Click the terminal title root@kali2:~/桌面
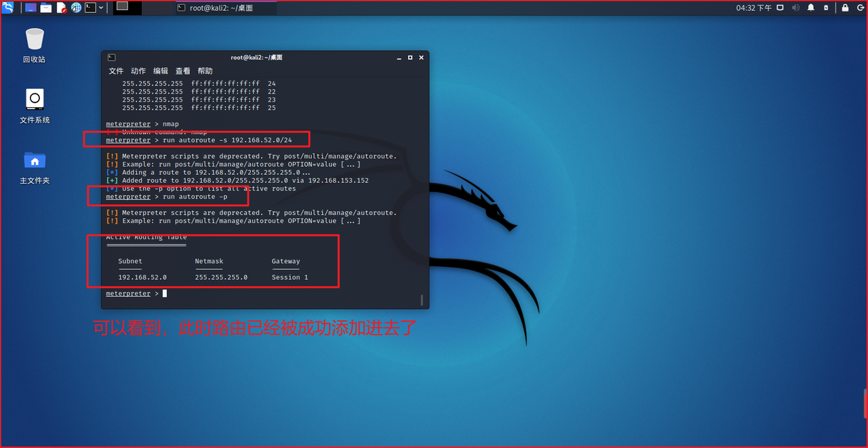Viewport: 868px width, 448px height. point(256,58)
